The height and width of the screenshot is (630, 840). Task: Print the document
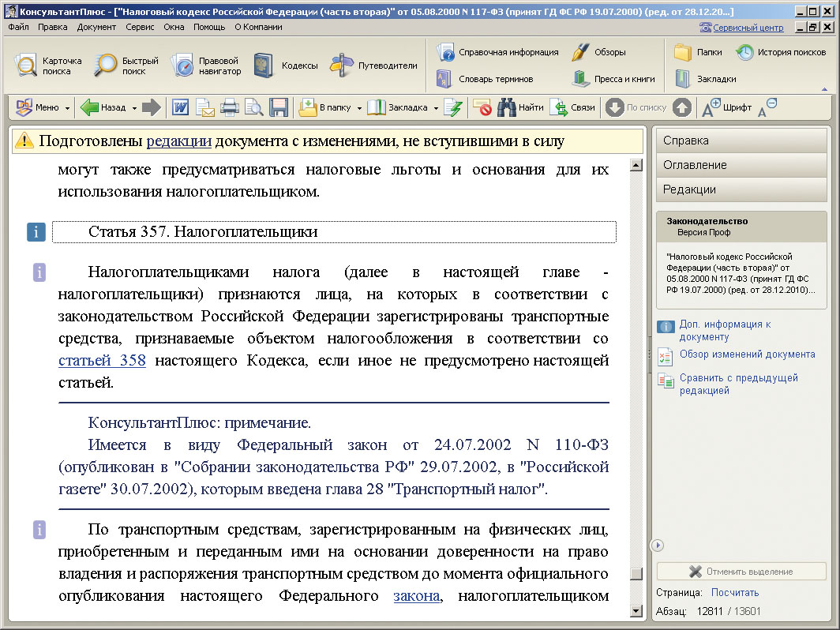tap(229, 107)
